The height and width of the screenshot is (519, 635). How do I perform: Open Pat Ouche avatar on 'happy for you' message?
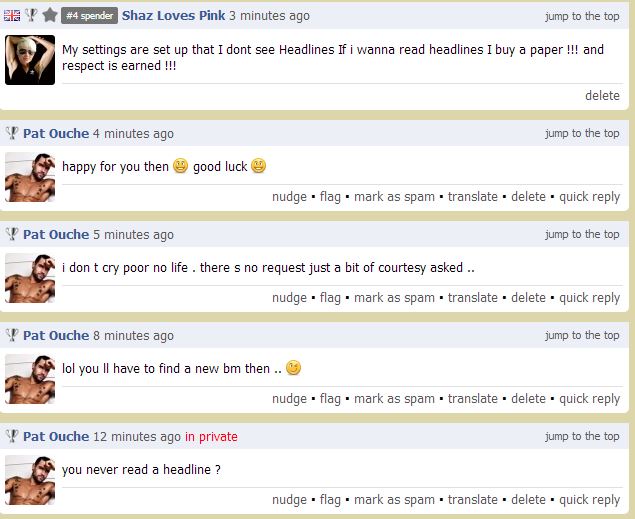click(30, 177)
